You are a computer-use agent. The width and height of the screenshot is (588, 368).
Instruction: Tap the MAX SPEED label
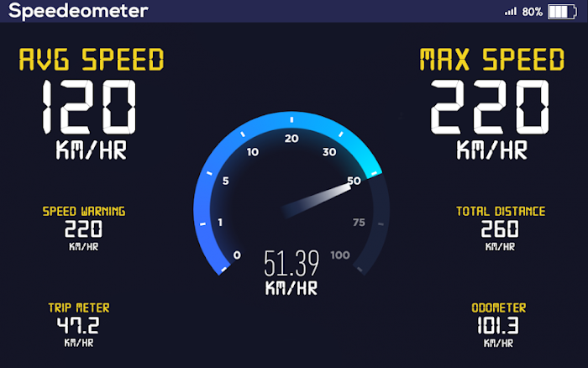(x=491, y=60)
